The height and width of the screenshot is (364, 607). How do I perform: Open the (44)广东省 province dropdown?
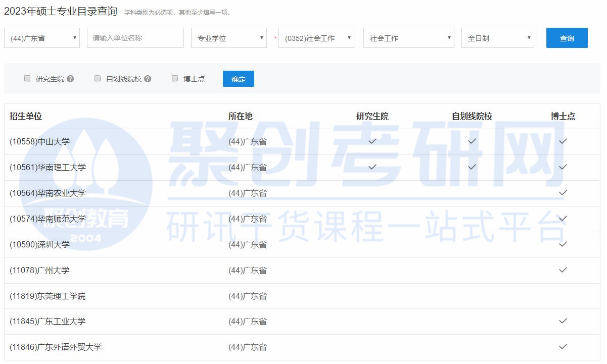coord(42,38)
